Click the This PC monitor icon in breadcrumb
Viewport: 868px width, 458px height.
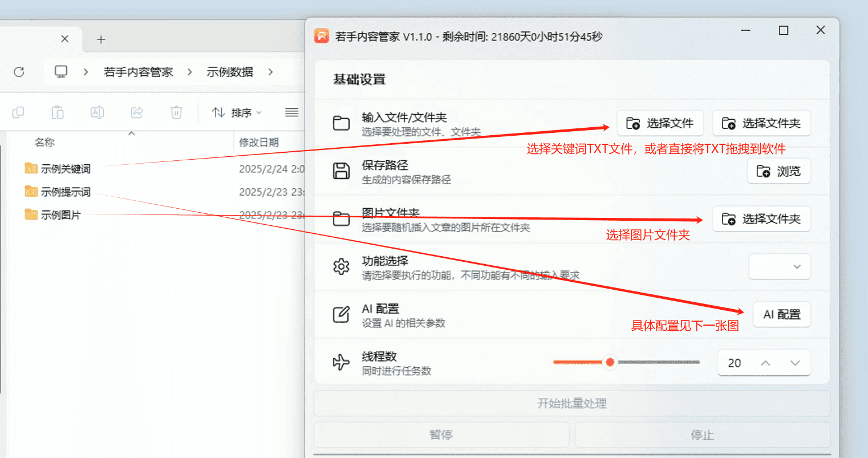[x=61, y=72]
